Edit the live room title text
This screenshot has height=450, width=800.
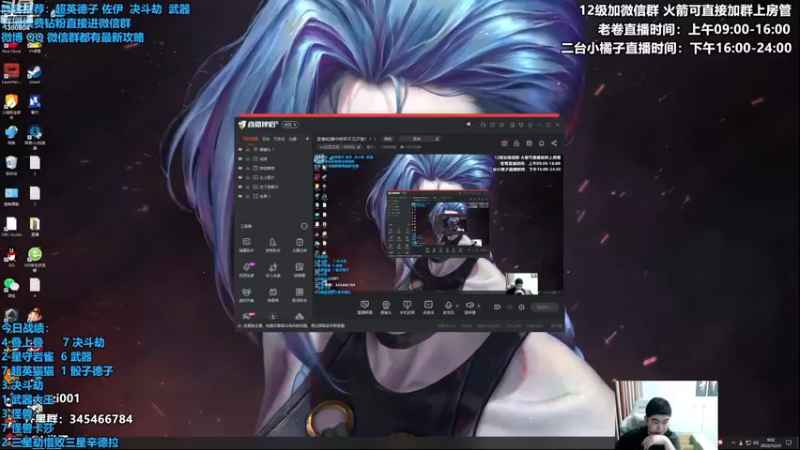coord(346,139)
